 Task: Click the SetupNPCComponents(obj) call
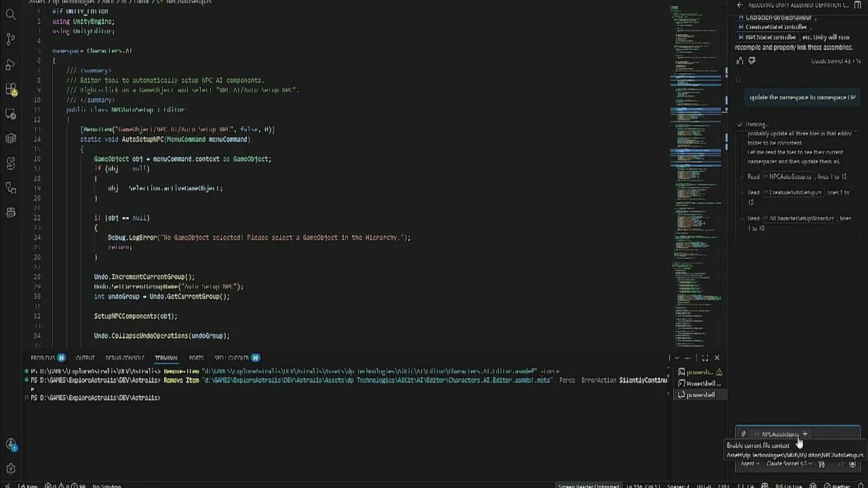136,316
